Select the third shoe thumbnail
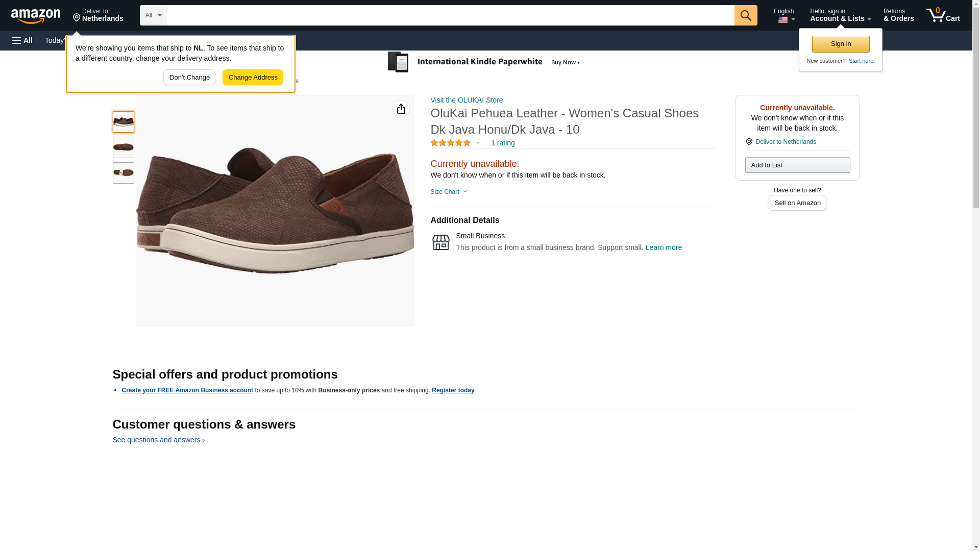Image resolution: width=980 pixels, height=551 pixels. tap(124, 173)
